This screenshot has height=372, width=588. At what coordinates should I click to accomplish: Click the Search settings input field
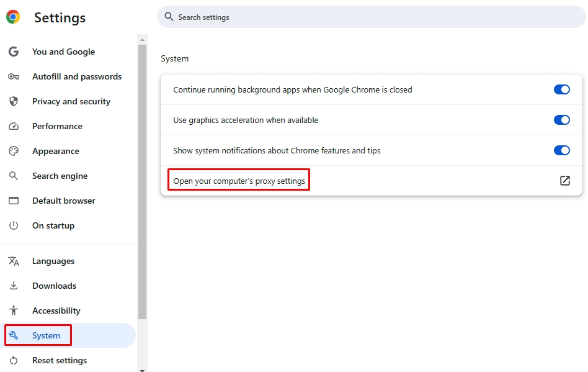coord(372,17)
